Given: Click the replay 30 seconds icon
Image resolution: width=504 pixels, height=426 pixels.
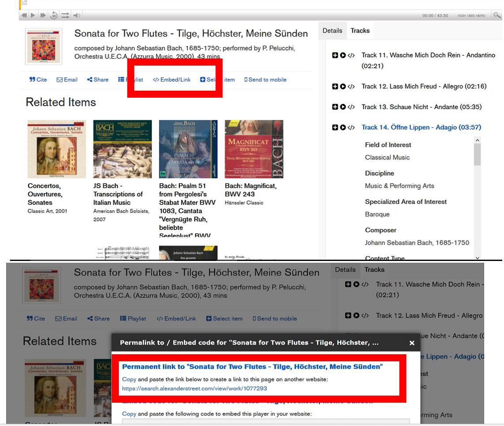Looking at the screenshot, I should tap(54, 15).
